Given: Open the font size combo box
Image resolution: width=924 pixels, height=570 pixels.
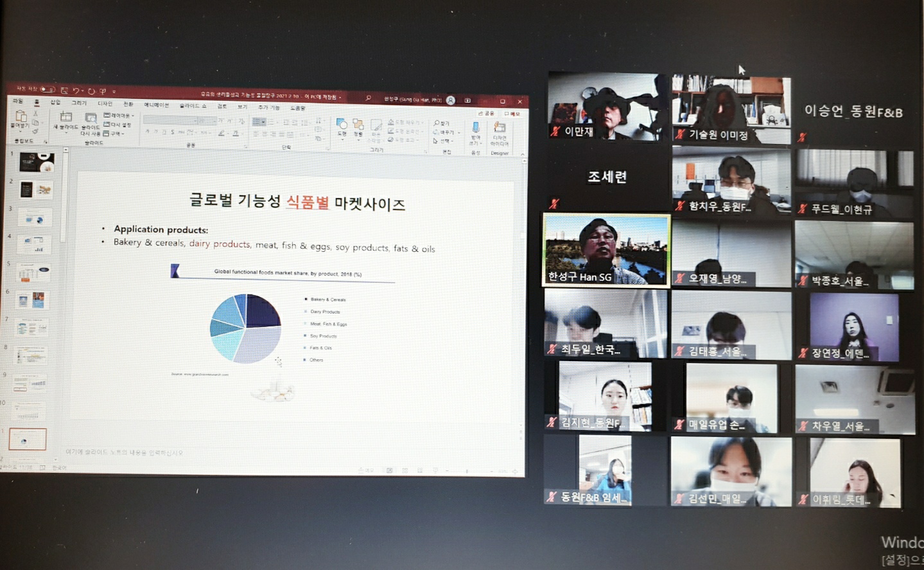Looking at the screenshot, I should [x=207, y=121].
